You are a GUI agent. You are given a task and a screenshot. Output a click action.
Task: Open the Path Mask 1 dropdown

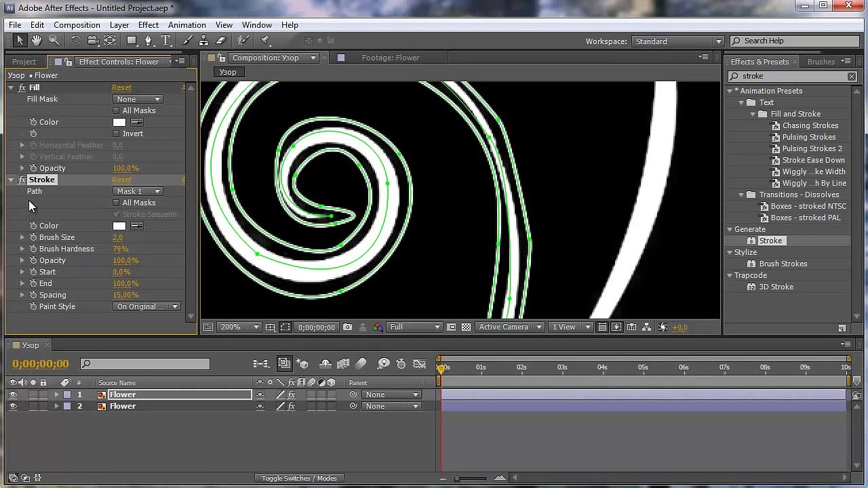click(138, 191)
